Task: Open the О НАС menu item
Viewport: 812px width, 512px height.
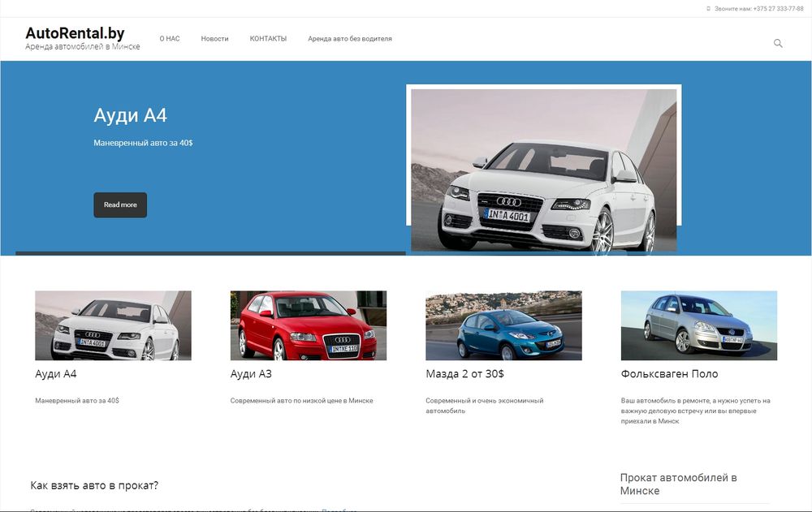Action: click(170, 39)
